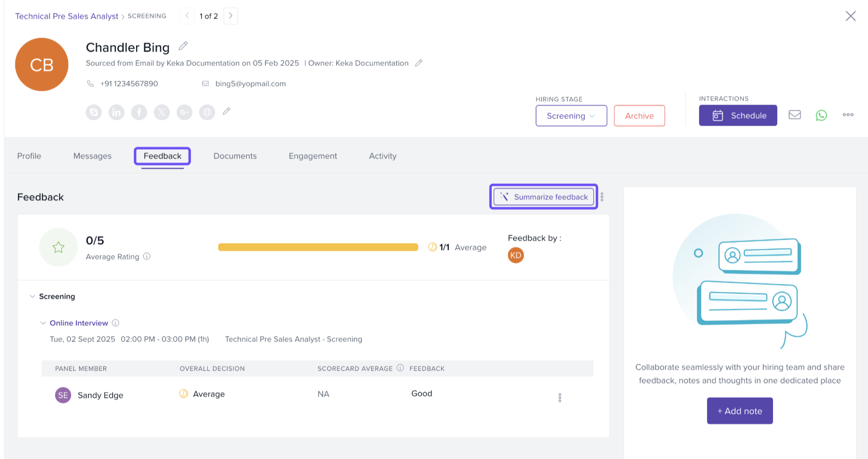
Task: Click the yellow Average rating progress bar
Action: coord(318,247)
